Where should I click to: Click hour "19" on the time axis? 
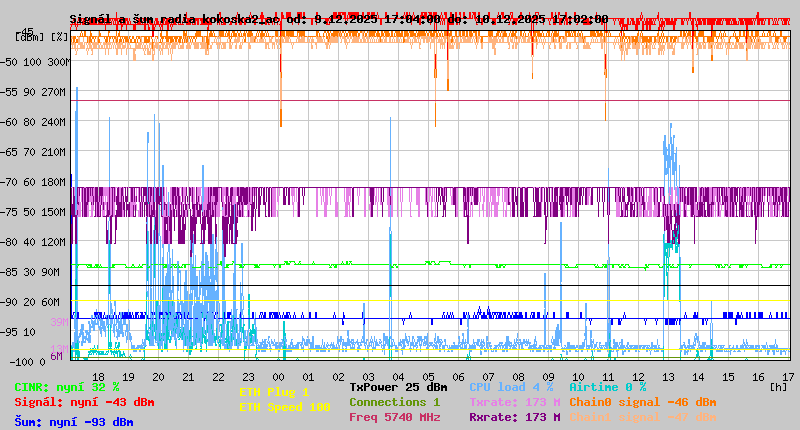tap(129, 377)
